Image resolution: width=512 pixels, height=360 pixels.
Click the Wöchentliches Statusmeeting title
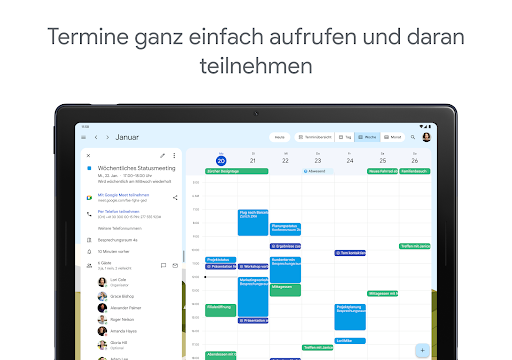pyautogui.click(x=136, y=168)
